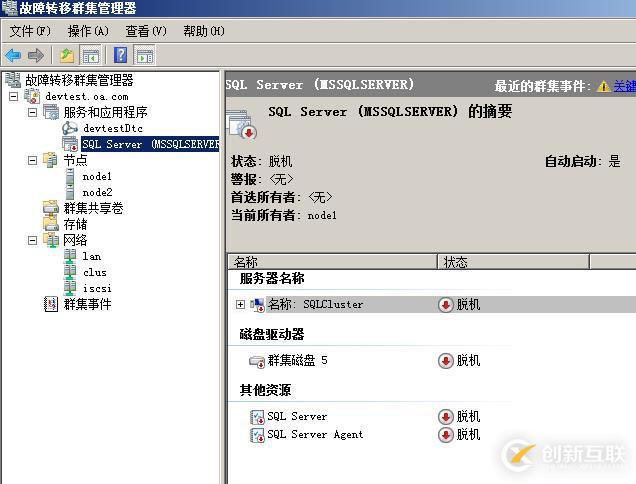Collapse the devtest.oa.com tree node
The image size is (636, 484).
(x=13, y=97)
